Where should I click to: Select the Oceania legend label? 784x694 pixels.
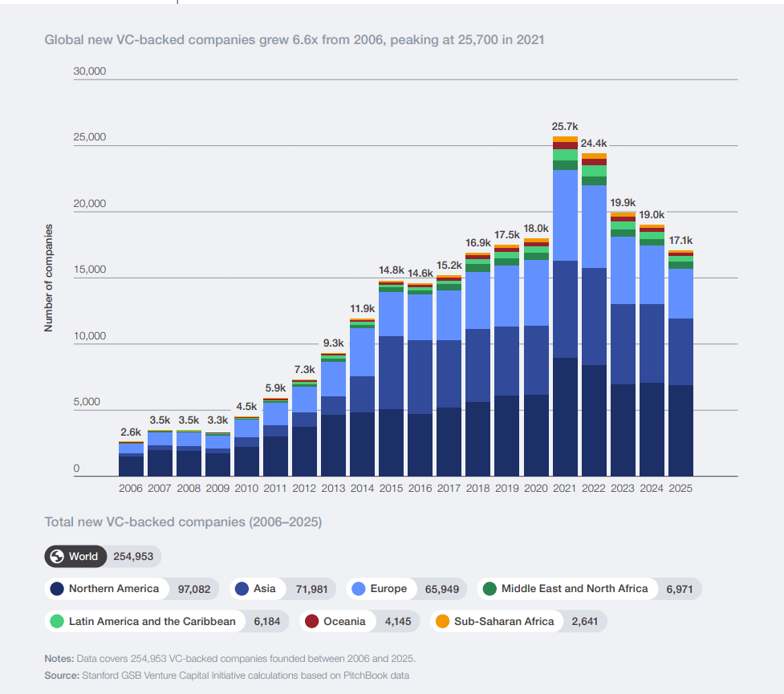tap(344, 621)
